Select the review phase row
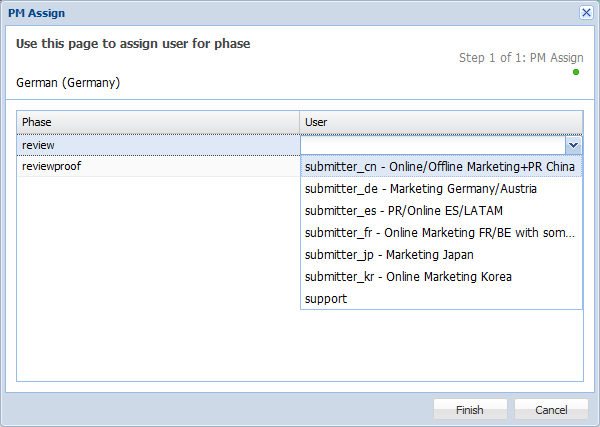The image size is (600, 427). click(158, 145)
